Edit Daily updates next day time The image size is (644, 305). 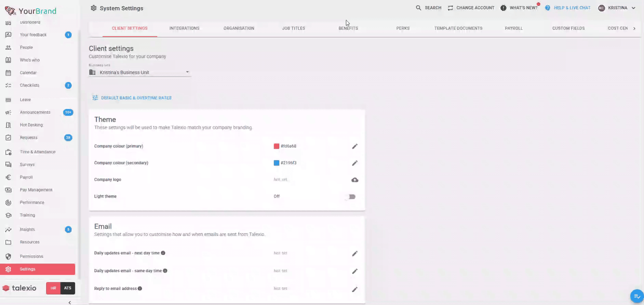(355, 253)
